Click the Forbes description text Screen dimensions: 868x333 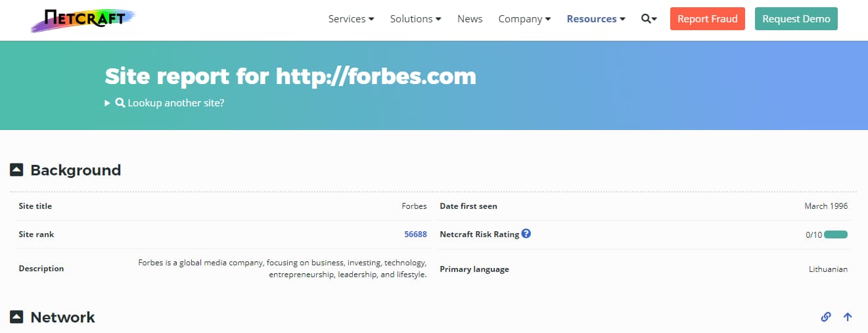pos(283,268)
